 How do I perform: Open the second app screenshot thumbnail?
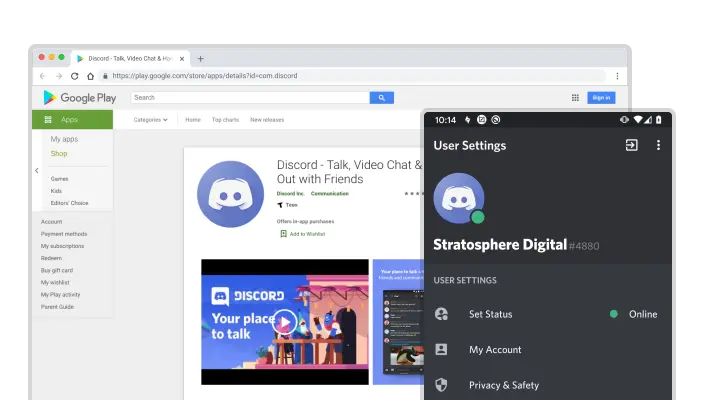(398, 321)
